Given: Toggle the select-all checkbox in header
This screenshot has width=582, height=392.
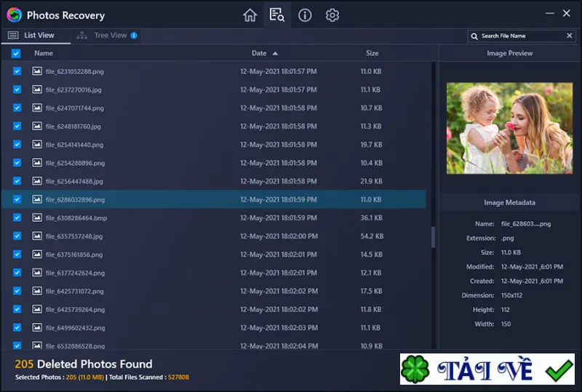Looking at the screenshot, I should pyautogui.click(x=16, y=54).
